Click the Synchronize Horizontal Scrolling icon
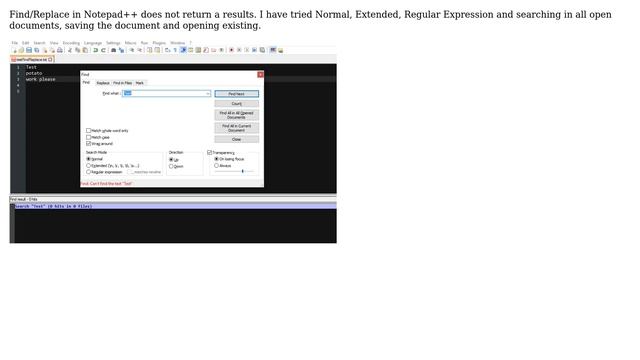Screen dimensions: 640x360 pyautogui.click(x=157, y=50)
